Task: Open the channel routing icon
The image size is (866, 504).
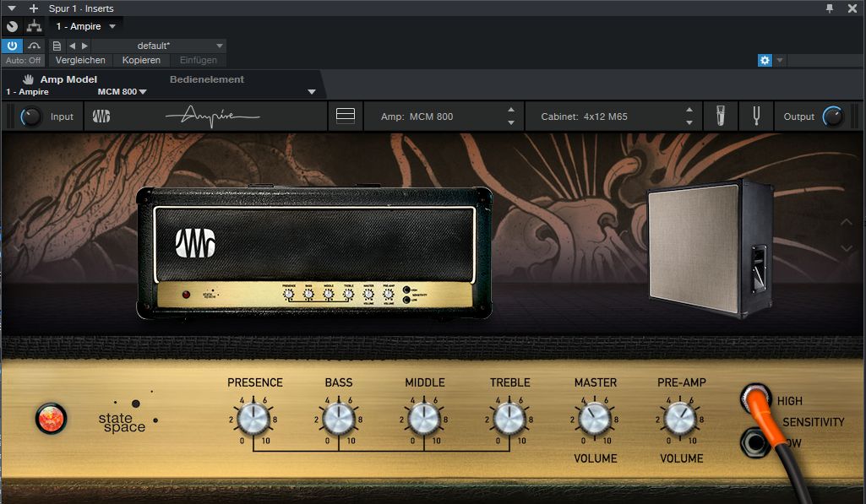Action: [x=35, y=26]
